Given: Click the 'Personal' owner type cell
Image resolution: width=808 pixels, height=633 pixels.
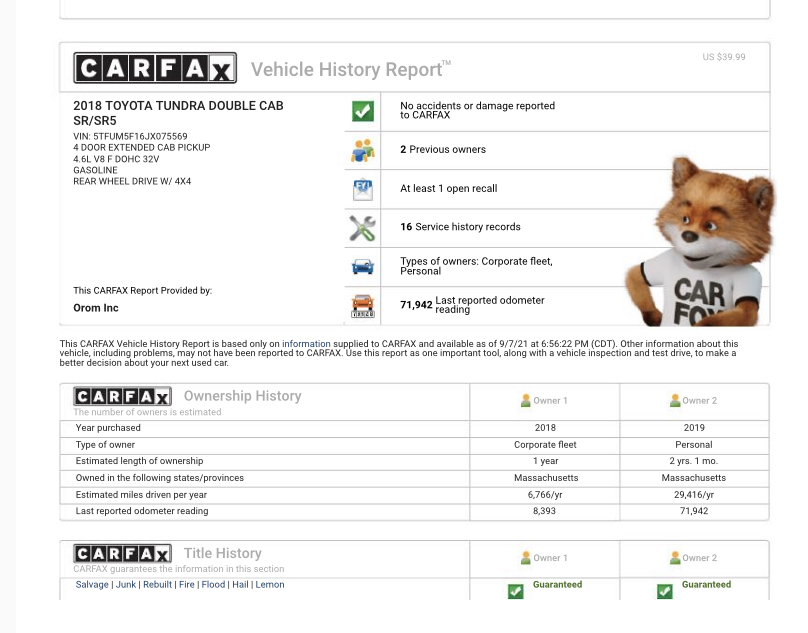Looking at the screenshot, I should coord(694,445).
